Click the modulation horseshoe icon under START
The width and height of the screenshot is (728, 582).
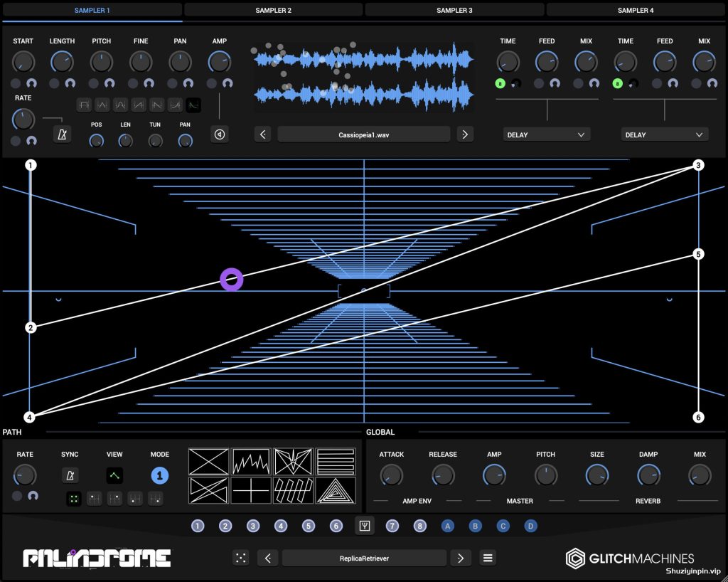(x=31, y=83)
